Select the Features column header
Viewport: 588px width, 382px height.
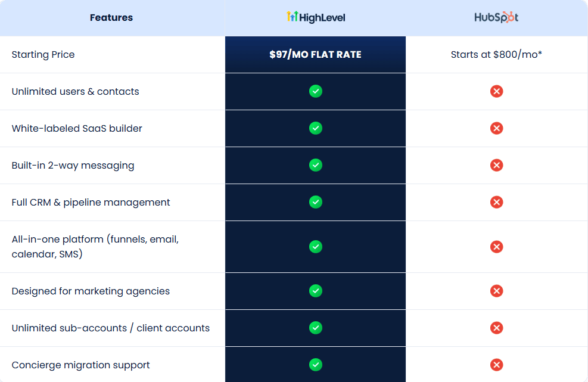[x=111, y=17]
